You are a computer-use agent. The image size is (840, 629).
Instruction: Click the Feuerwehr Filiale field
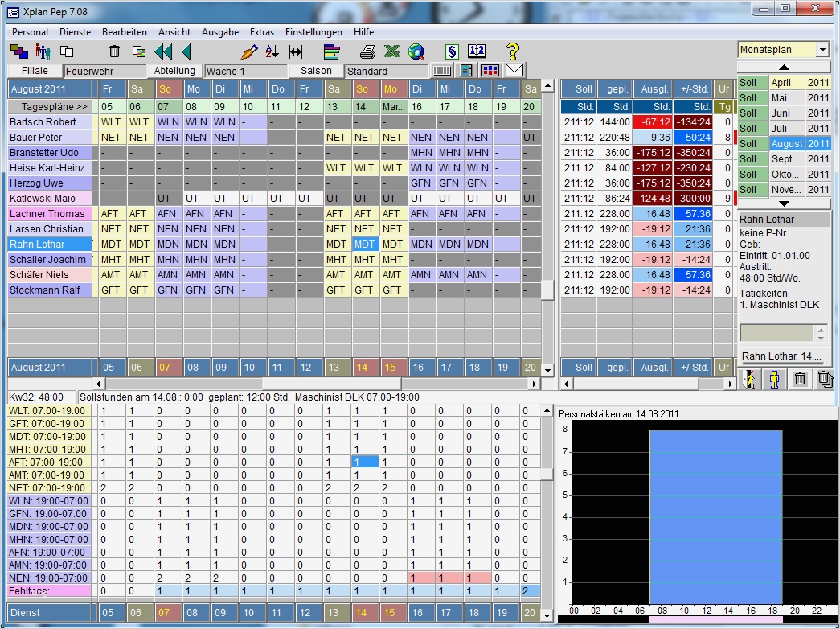(x=105, y=71)
